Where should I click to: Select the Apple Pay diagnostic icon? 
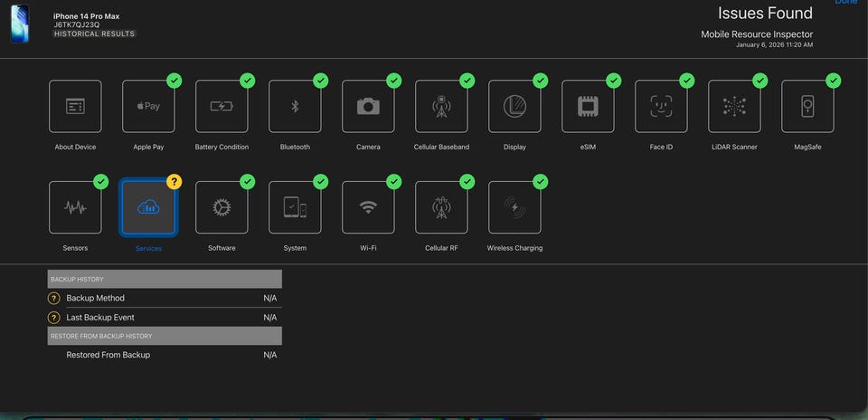148,107
